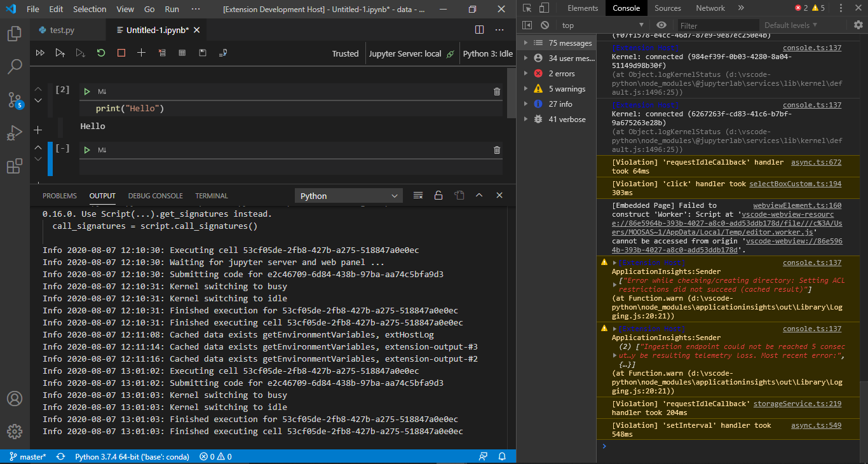Interrupt the kernel with stop square
The height and width of the screenshot is (464, 868).
(x=121, y=53)
